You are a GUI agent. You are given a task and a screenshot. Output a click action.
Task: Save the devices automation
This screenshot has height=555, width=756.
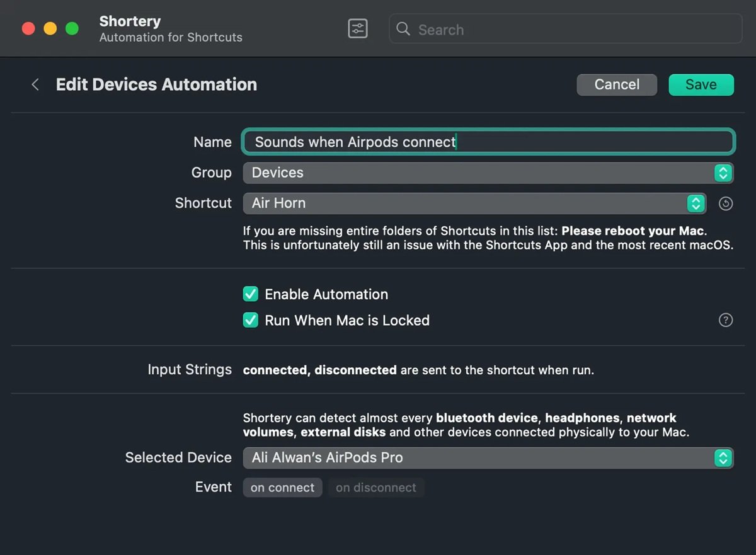[x=701, y=84]
